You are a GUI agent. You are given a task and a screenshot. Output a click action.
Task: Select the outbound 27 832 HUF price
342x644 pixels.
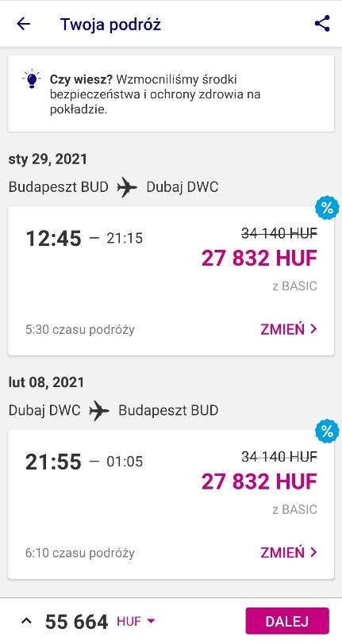[x=259, y=259]
